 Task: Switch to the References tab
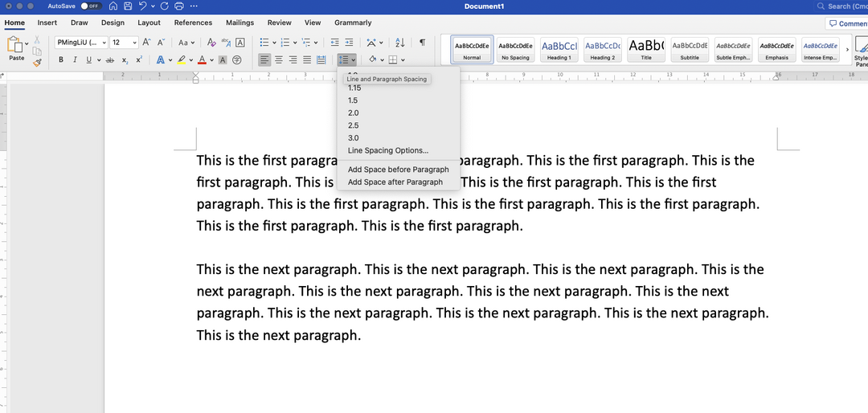pos(193,22)
